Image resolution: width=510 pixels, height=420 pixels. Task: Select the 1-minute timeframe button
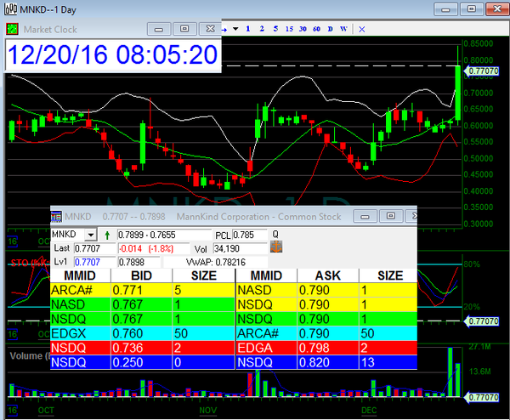point(247,29)
